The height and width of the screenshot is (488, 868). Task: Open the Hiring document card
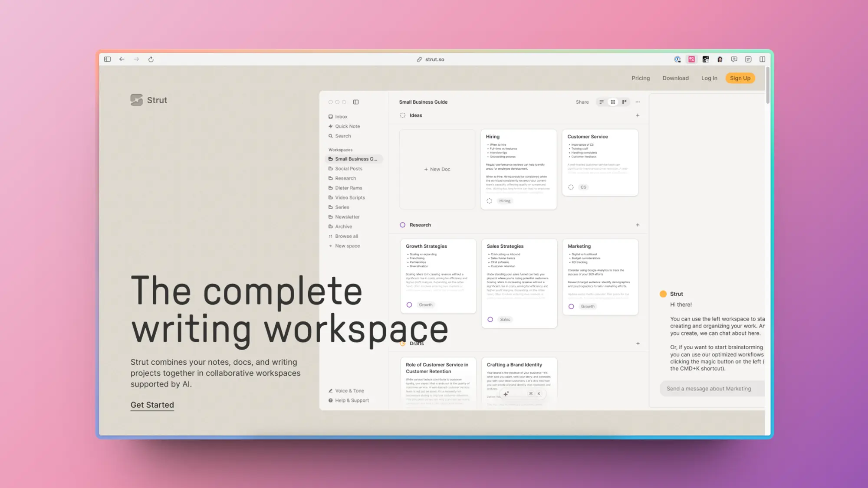(x=519, y=169)
